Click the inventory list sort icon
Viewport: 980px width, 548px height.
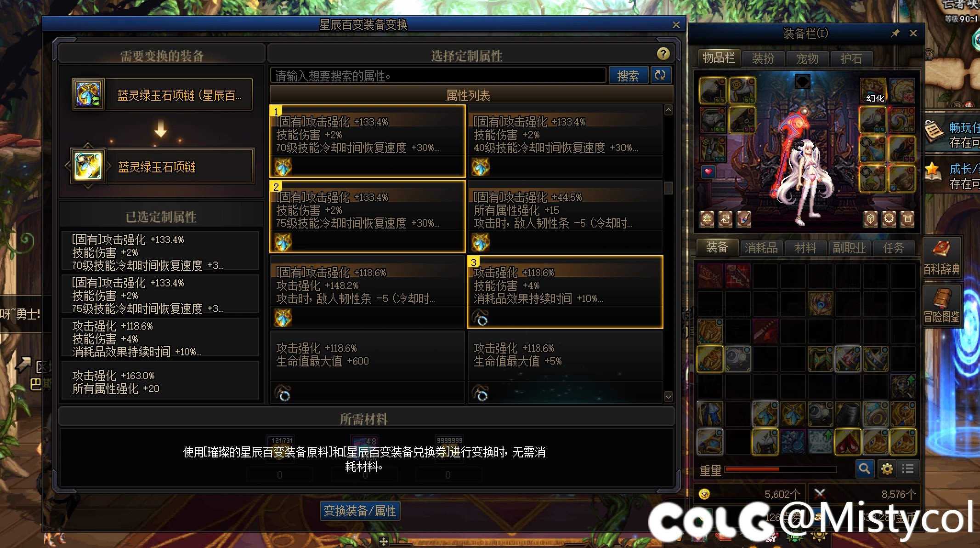point(908,469)
